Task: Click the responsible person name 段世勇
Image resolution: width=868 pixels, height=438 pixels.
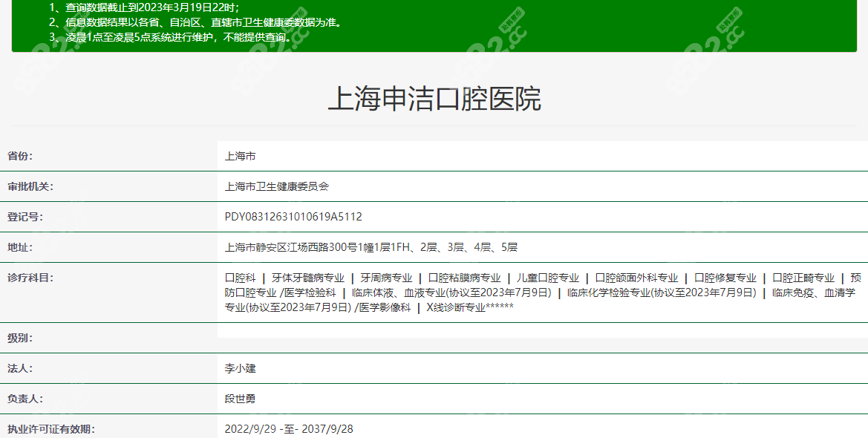Action: tap(240, 399)
